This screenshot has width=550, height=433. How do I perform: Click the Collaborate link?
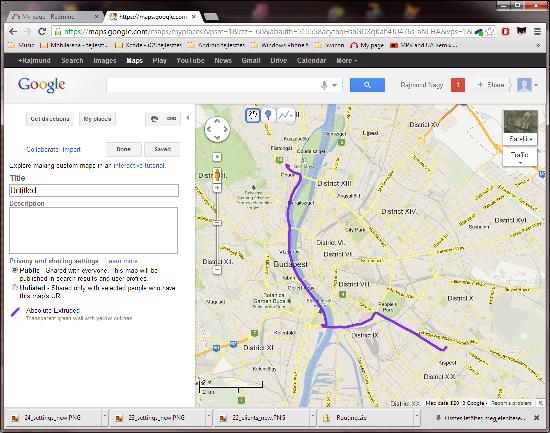[x=42, y=149]
